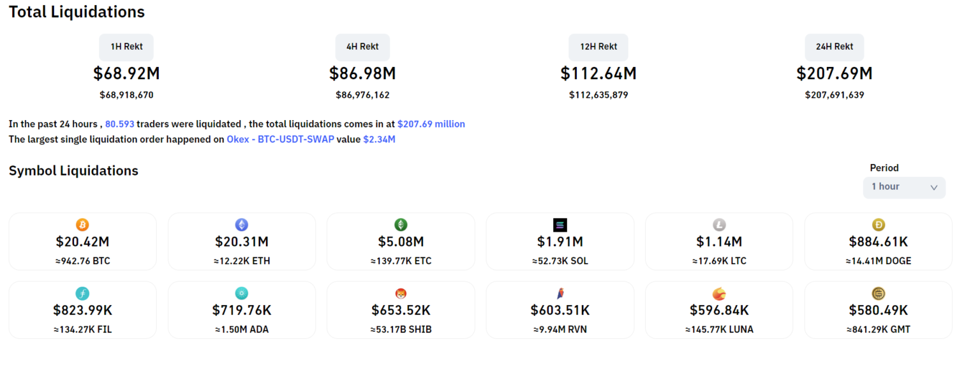The height and width of the screenshot is (369, 980).
Task: Expand the Period dropdown chevron arrow
Action: point(933,188)
